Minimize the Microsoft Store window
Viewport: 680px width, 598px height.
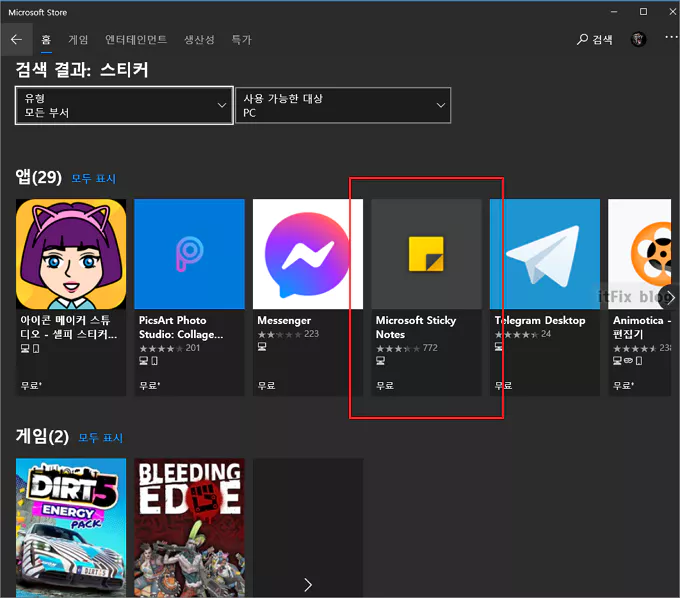[614, 12]
